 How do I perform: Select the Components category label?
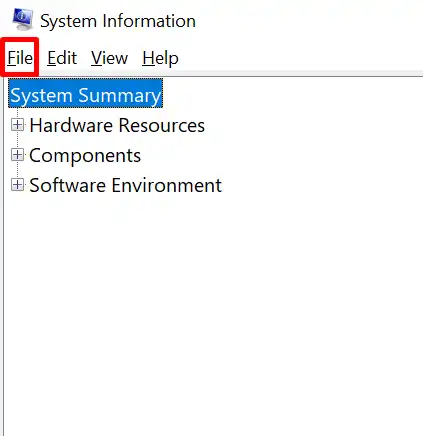(x=85, y=155)
